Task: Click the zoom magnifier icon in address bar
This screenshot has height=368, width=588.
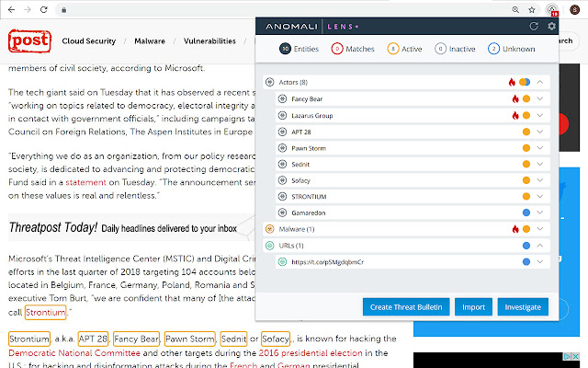Action: coord(515,10)
